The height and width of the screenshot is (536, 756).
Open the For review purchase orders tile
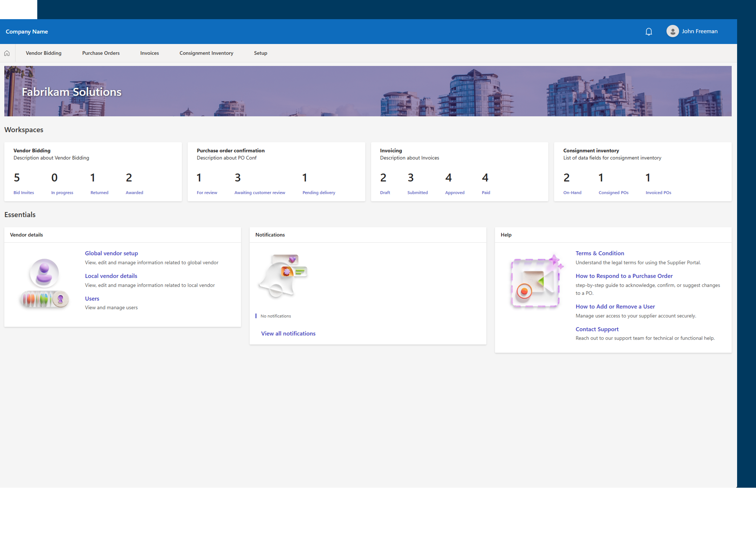(207, 183)
